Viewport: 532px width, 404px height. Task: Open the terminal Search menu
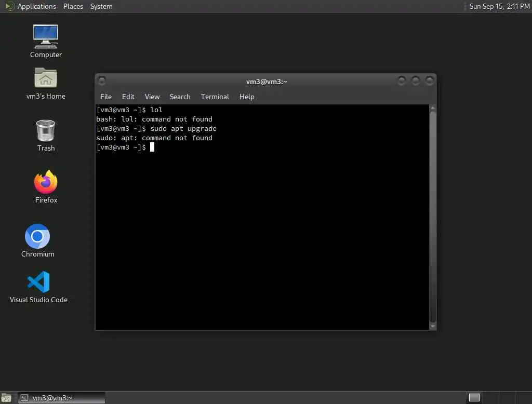tap(180, 97)
